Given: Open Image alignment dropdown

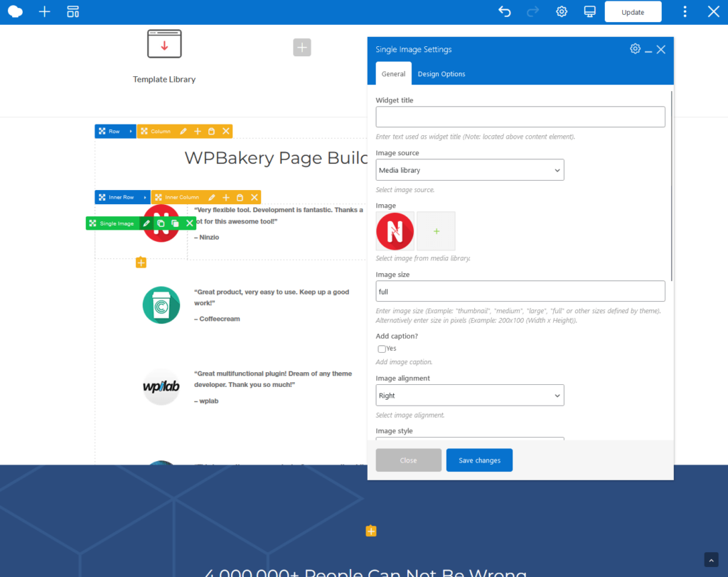Looking at the screenshot, I should click(x=470, y=396).
